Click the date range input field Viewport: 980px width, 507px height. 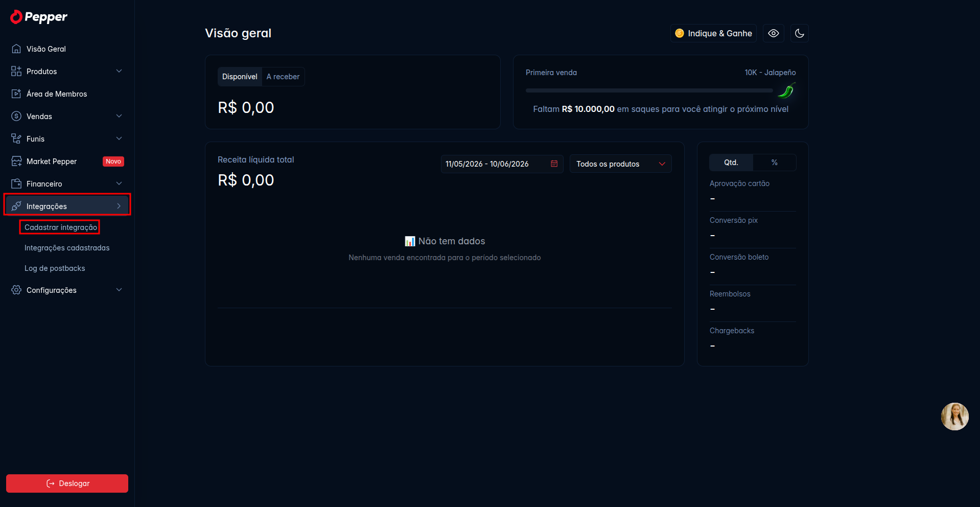tap(502, 164)
